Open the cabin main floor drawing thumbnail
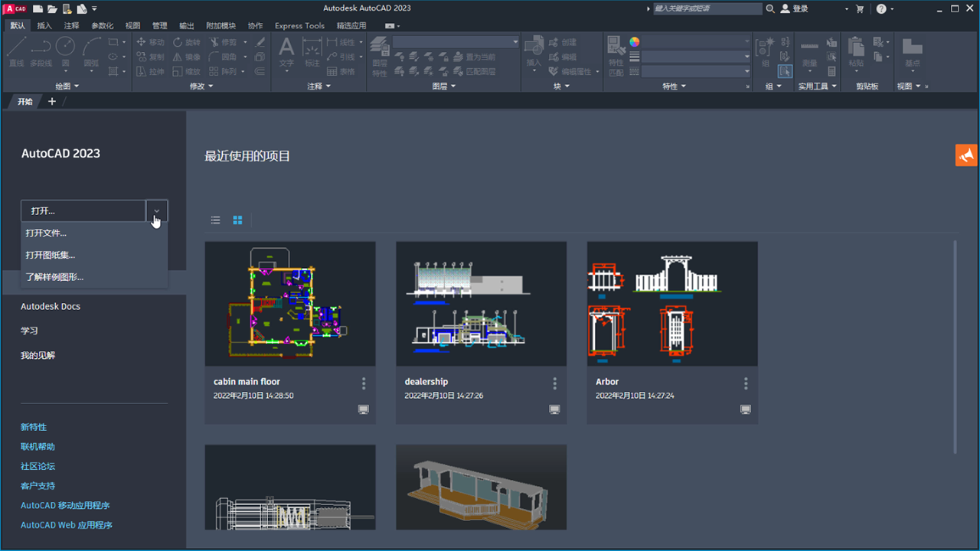 290,304
